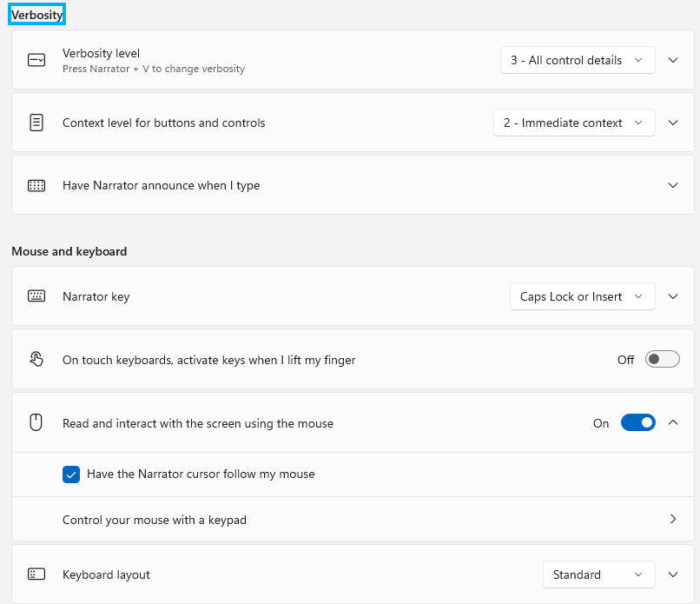Click the On label beside mouse toggle

[601, 423]
